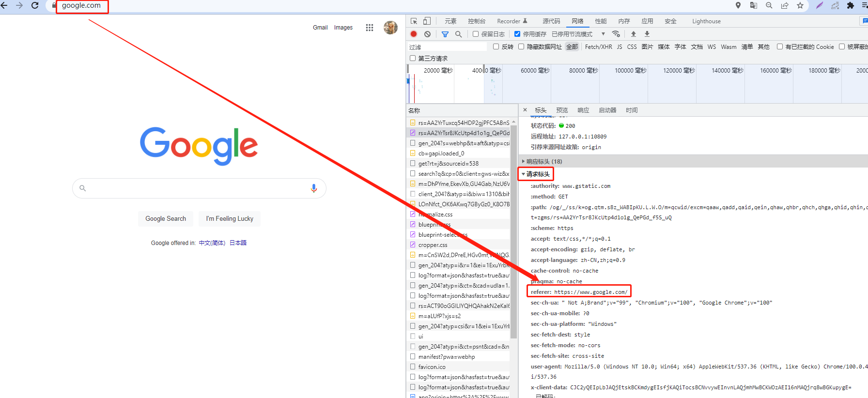The width and height of the screenshot is (868, 398).
Task: Click the 过滤 filter input field
Action: pyautogui.click(x=447, y=46)
